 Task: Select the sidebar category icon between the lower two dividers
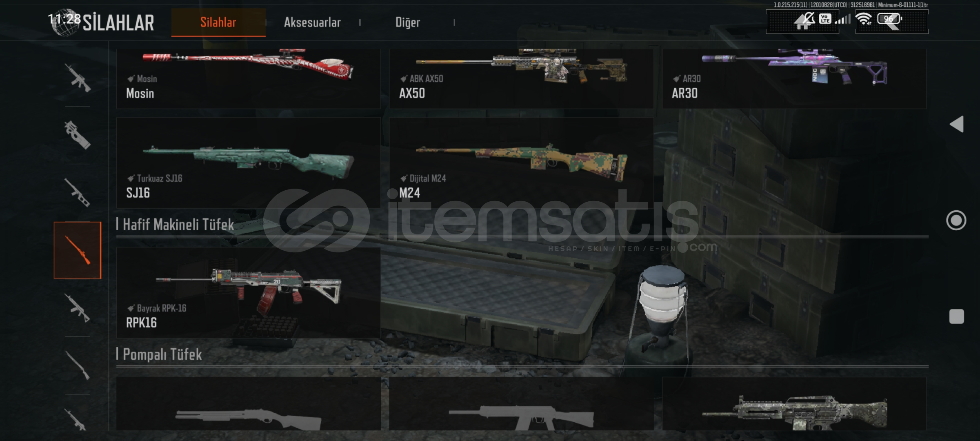pyautogui.click(x=78, y=365)
